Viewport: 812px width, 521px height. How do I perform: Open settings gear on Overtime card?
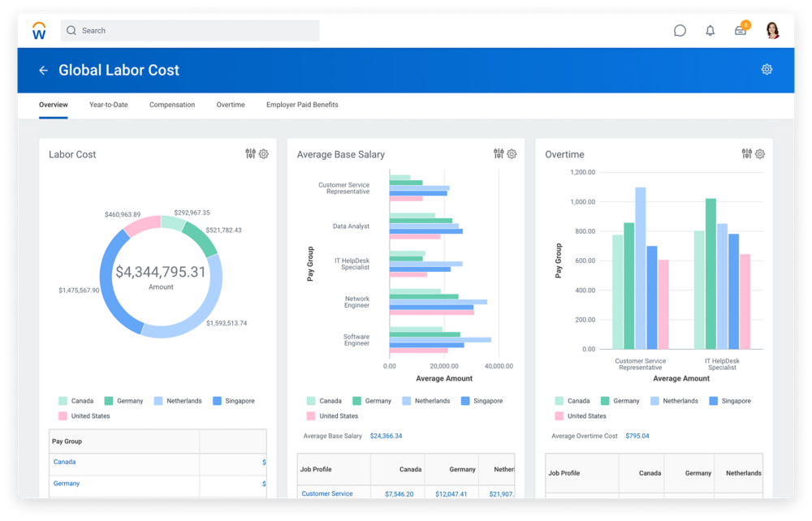click(x=759, y=153)
